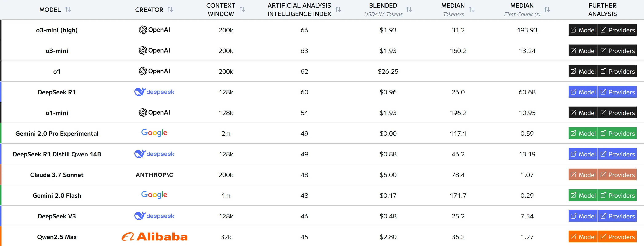
Task: Select the o1 model name
Action: point(57,72)
